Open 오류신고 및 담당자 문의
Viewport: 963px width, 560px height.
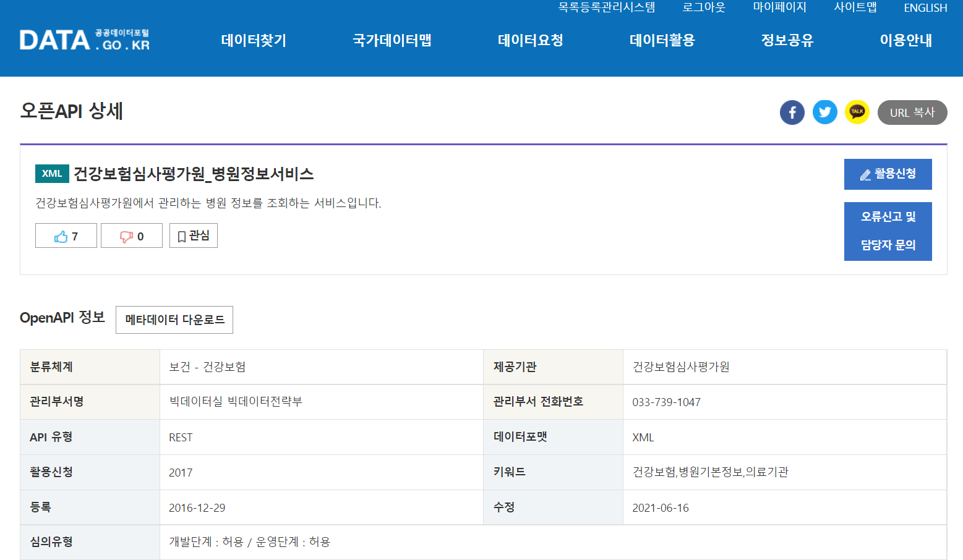point(888,231)
